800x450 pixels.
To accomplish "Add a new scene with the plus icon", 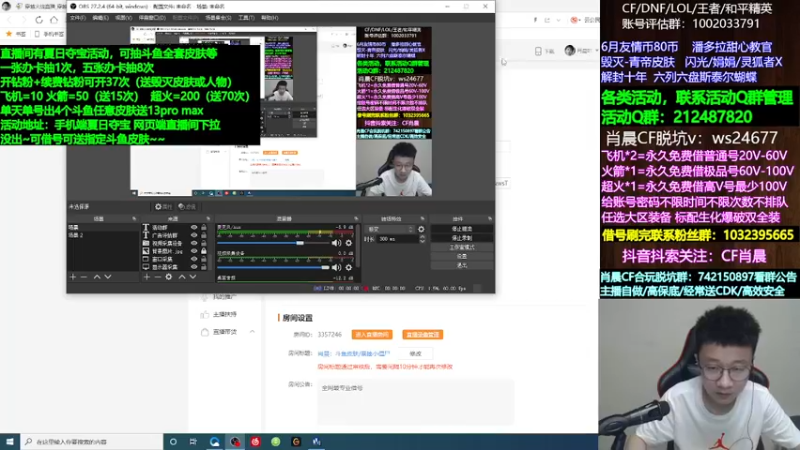I will (73, 277).
